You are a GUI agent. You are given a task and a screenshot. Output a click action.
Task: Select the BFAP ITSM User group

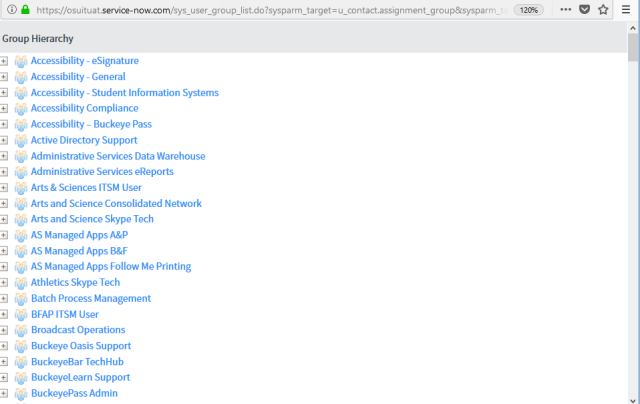[x=65, y=314]
